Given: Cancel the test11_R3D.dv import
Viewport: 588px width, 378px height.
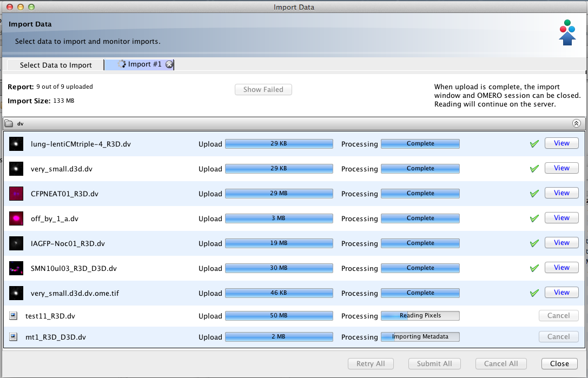Looking at the screenshot, I should (558, 316).
